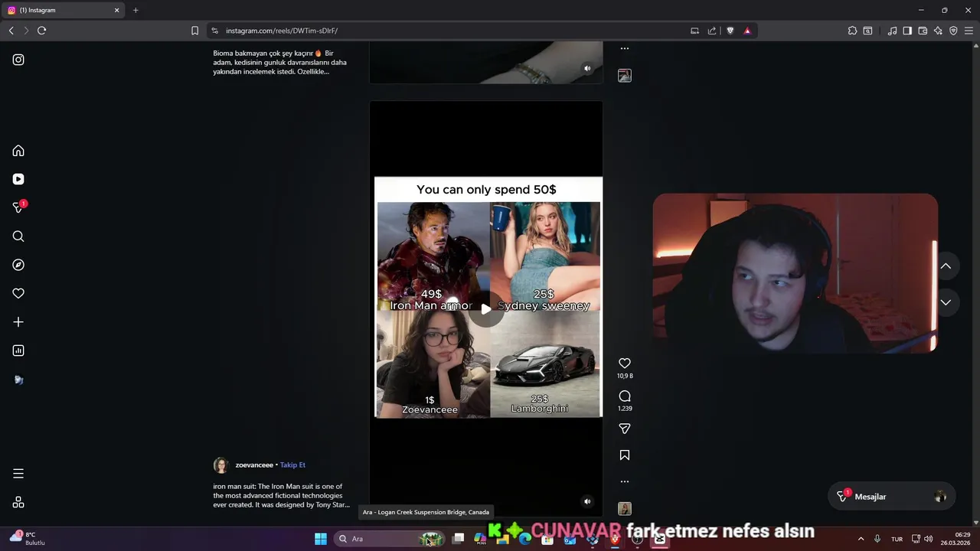Open comments on the zoevanceee reel
This screenshot has height=551, width=980.
pos(625,396)
